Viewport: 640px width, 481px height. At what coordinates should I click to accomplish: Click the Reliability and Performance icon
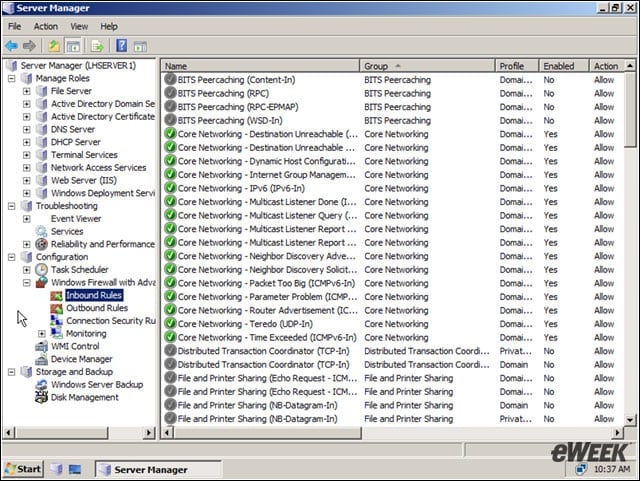(x=41, y=244)
